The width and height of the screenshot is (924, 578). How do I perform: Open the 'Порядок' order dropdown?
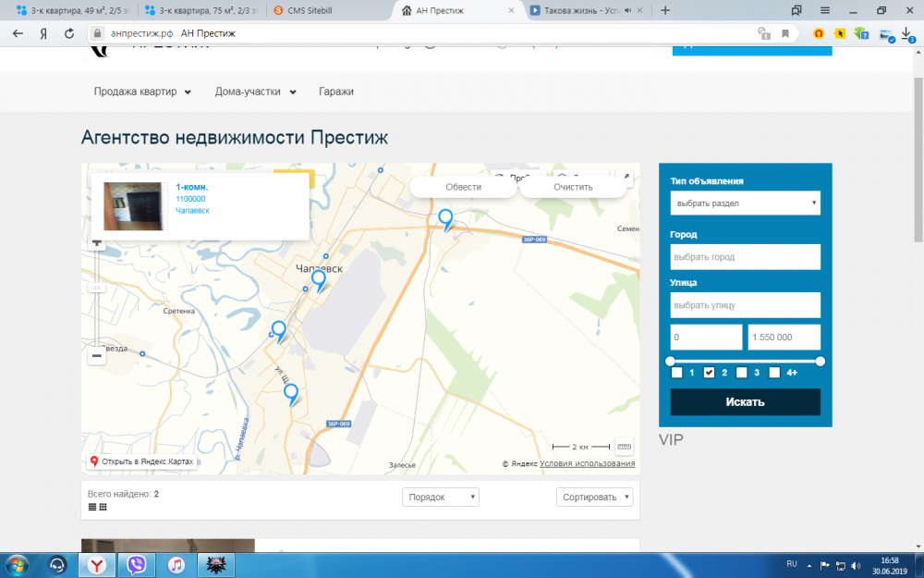tap(441, 497)
